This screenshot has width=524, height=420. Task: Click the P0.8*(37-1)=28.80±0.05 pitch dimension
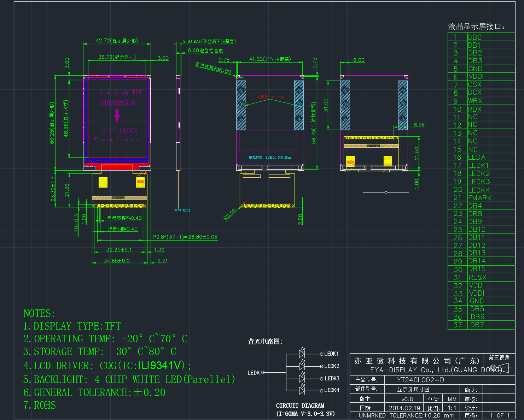(x=185, y=237)
